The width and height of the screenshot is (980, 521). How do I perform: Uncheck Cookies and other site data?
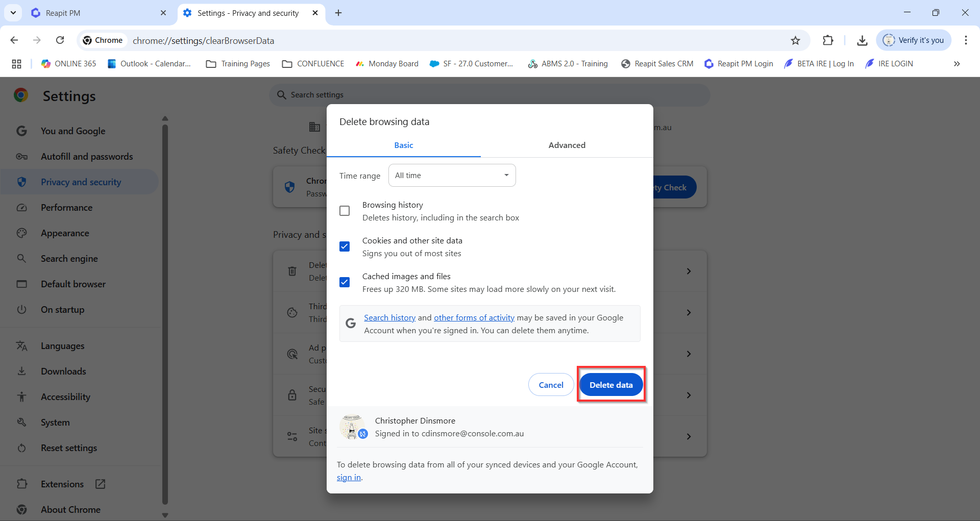pos(345,246)
